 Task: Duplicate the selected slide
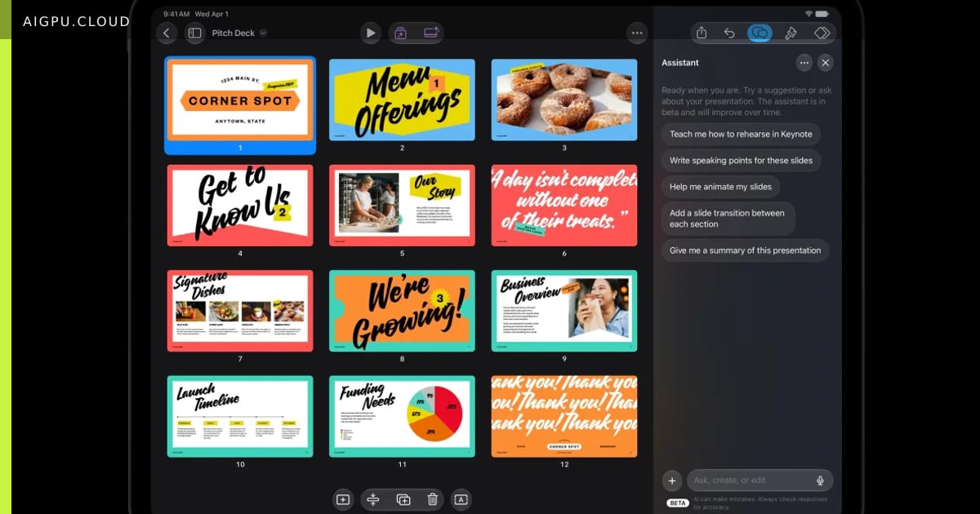click(x=403, y=499)
